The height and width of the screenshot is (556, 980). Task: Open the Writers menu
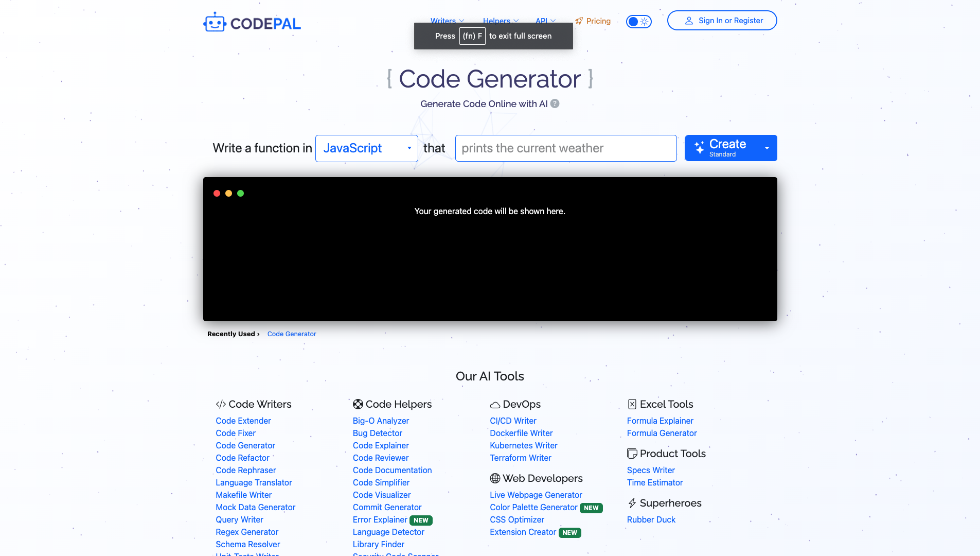(447, 21)
